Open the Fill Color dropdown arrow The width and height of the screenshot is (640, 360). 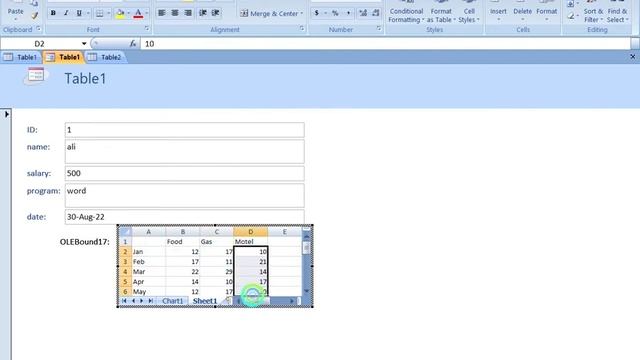tap(128, 13)
